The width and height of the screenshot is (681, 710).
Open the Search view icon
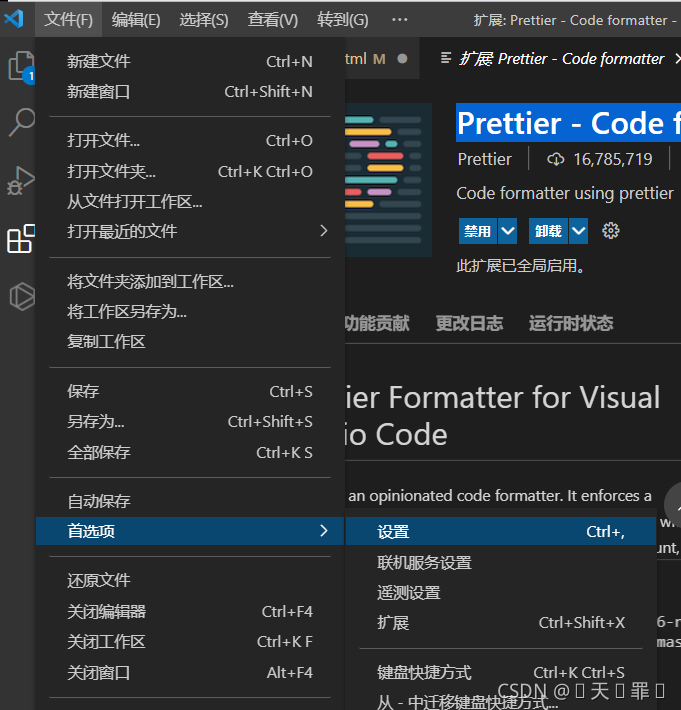pos(21,122)
